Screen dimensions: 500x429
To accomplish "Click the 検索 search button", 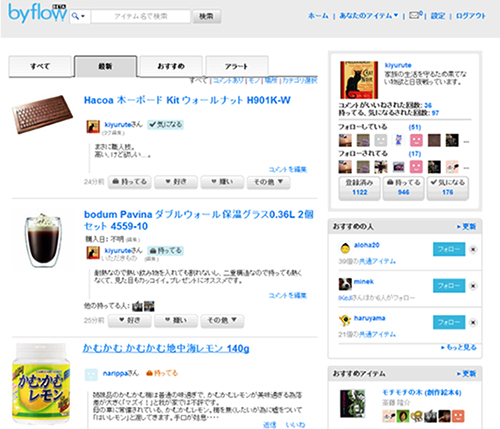I will coord(207,16).
